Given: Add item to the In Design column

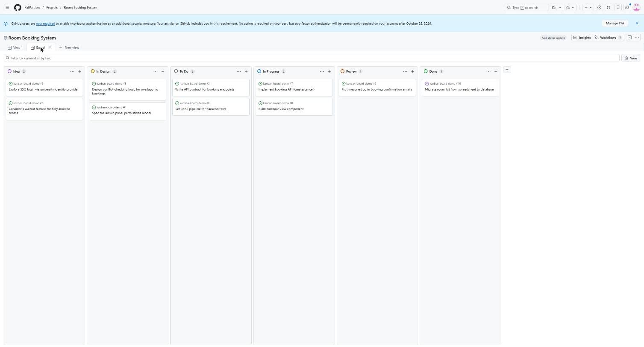Looking at the screenshot, I should 163,71.
